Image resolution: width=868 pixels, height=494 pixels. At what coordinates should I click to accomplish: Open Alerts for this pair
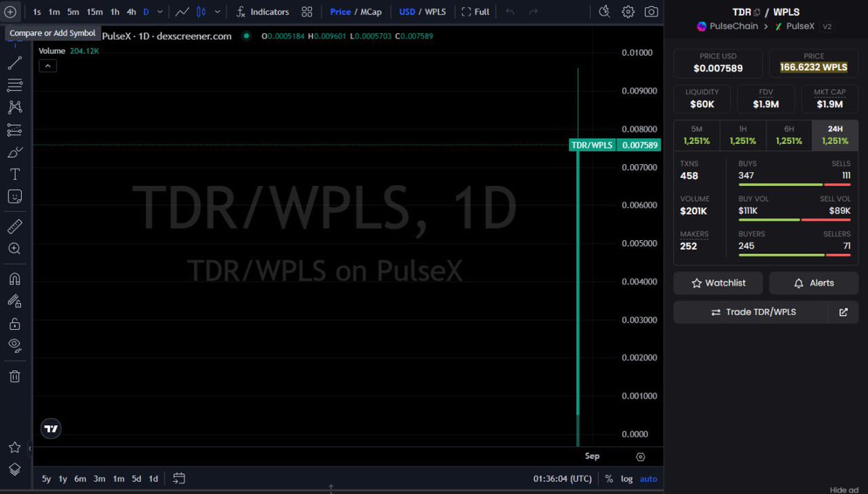point(814,283)
